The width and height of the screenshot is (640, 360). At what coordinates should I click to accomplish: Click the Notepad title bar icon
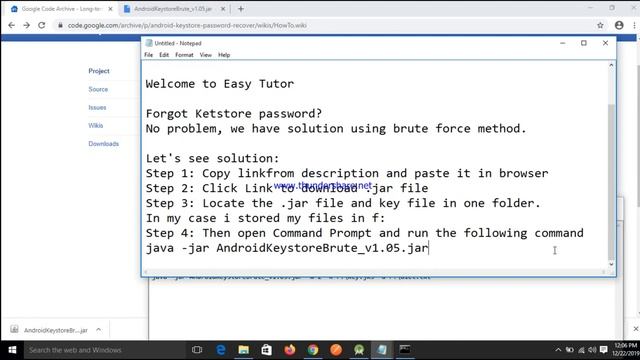[149, 43]
